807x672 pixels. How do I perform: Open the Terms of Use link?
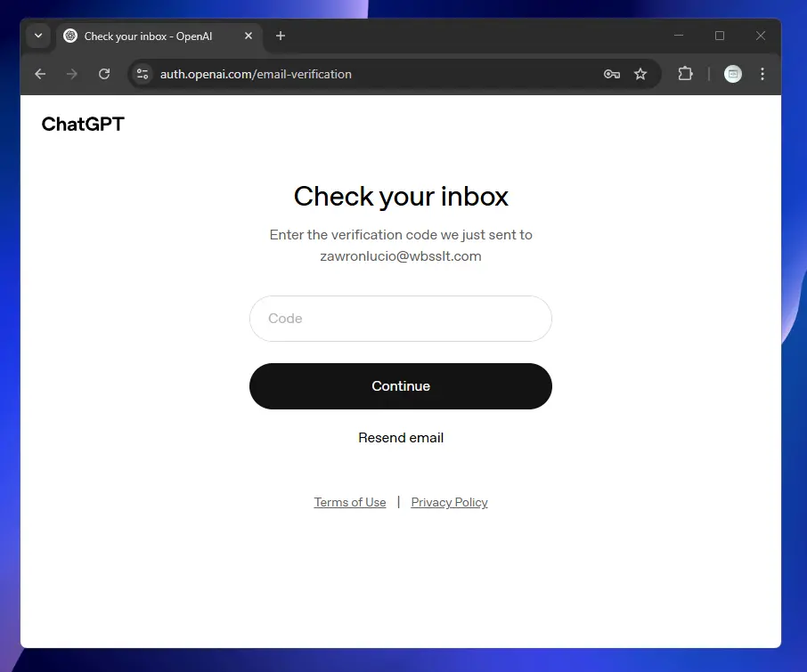350,502
